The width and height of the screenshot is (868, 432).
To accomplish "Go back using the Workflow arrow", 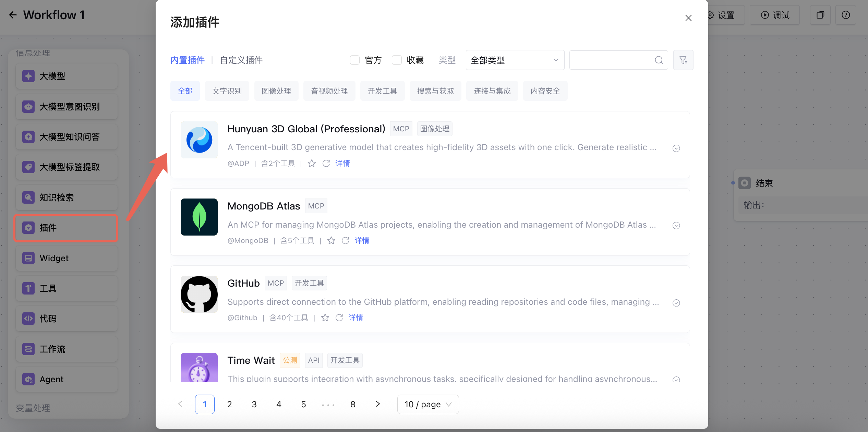I will pyautogui.click(x=13, y=15).
